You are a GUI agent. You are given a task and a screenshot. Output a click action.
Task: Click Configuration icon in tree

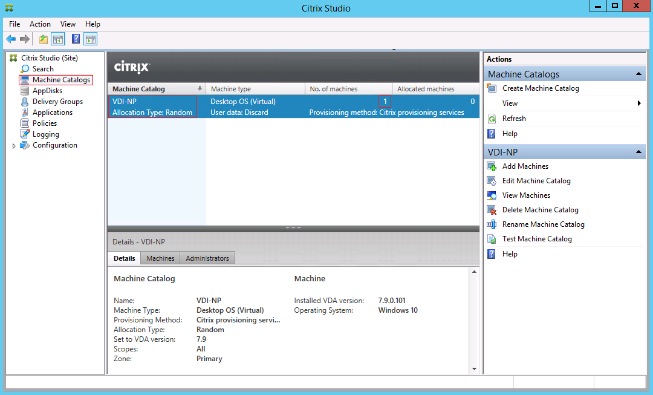point(25,145)
